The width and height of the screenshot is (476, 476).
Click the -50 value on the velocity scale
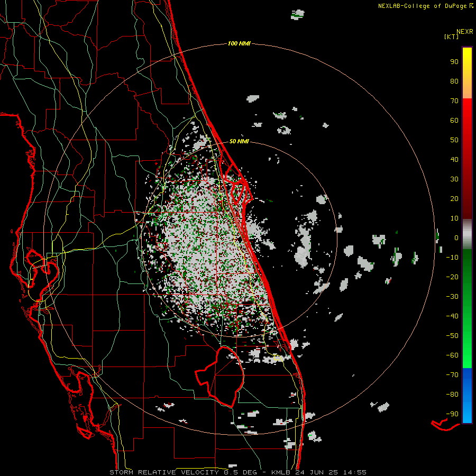(452, 336)
